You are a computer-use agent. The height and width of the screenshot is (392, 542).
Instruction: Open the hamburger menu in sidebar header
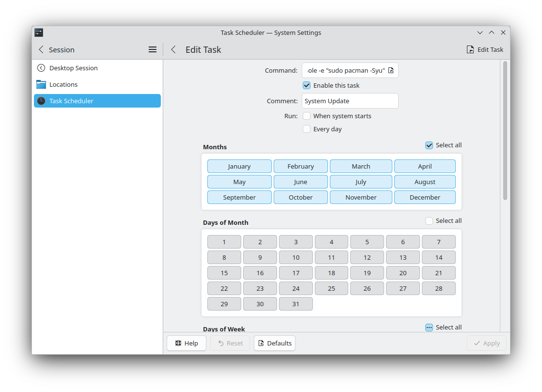[153, 49]
